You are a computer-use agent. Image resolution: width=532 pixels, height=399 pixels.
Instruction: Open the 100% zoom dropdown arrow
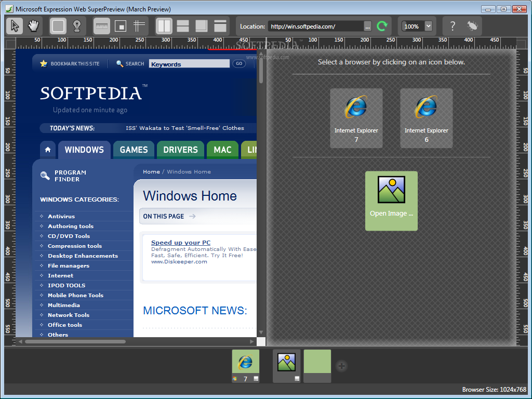(x=429, y=26)
